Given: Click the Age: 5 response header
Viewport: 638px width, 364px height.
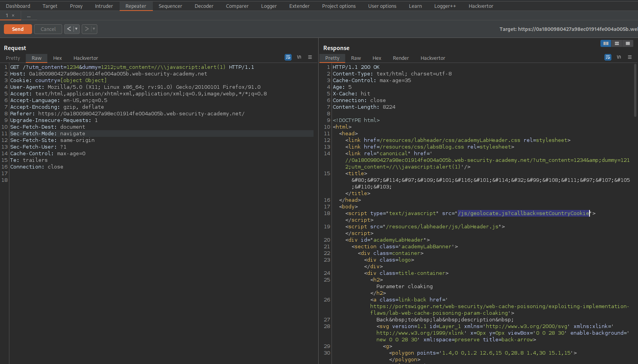Looking at the screenshot, I should [x=342, y=87].
